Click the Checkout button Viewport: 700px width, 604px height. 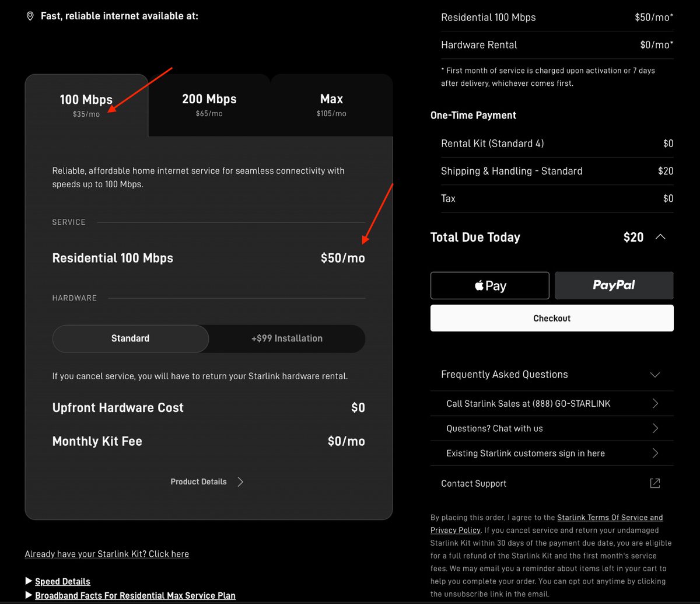click(552, 318)
